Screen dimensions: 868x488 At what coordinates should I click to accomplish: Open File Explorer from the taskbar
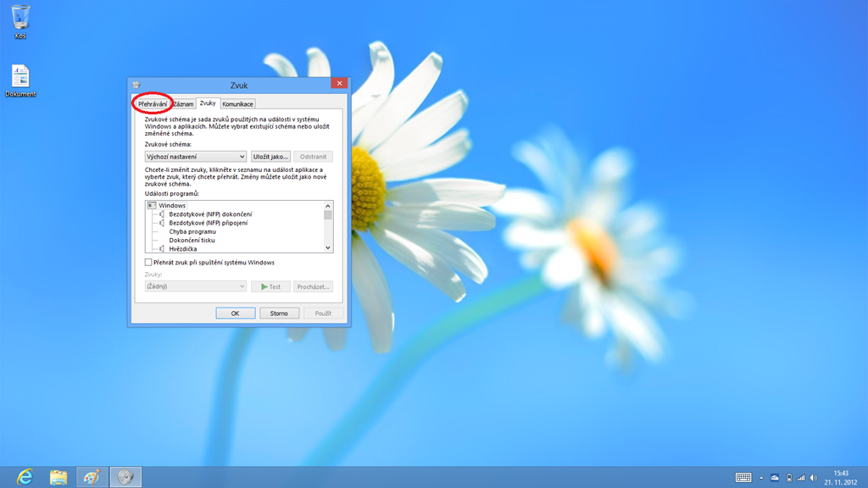(58, 477)
